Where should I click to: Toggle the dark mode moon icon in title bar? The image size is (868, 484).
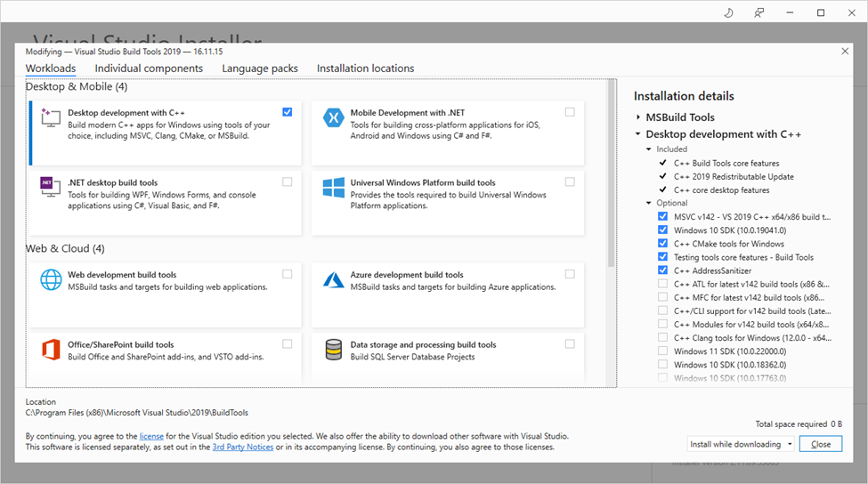[728, 12]
